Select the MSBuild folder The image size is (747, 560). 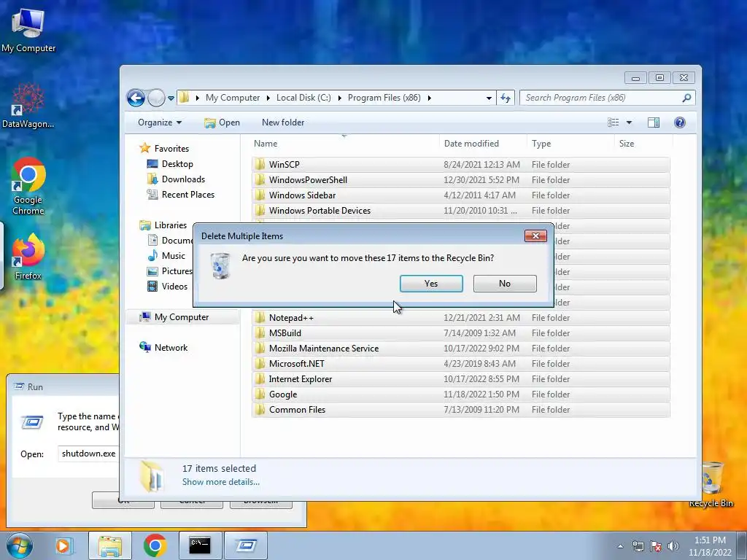461,332
